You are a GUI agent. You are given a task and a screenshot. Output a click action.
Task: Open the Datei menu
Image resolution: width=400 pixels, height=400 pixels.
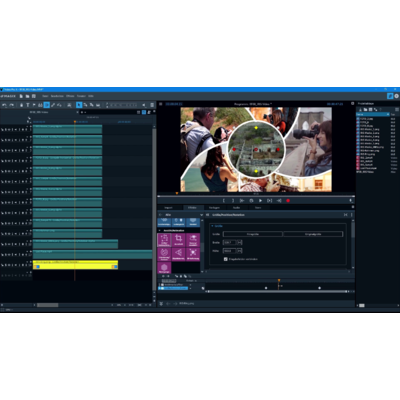click(x=45, y=96)
